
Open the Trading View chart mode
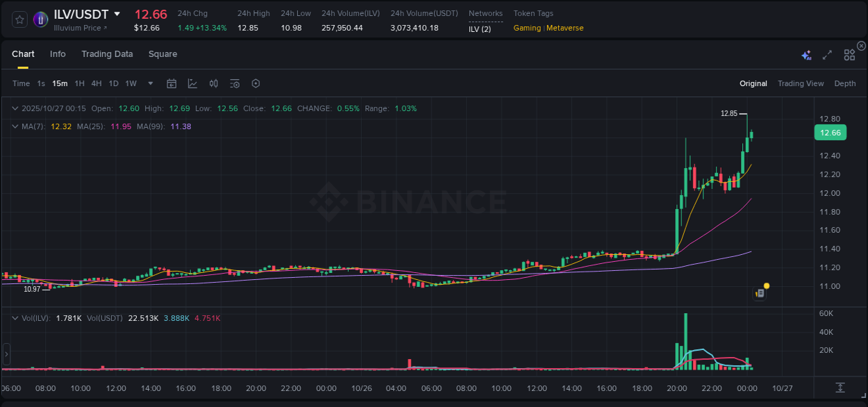click(801, 83)
